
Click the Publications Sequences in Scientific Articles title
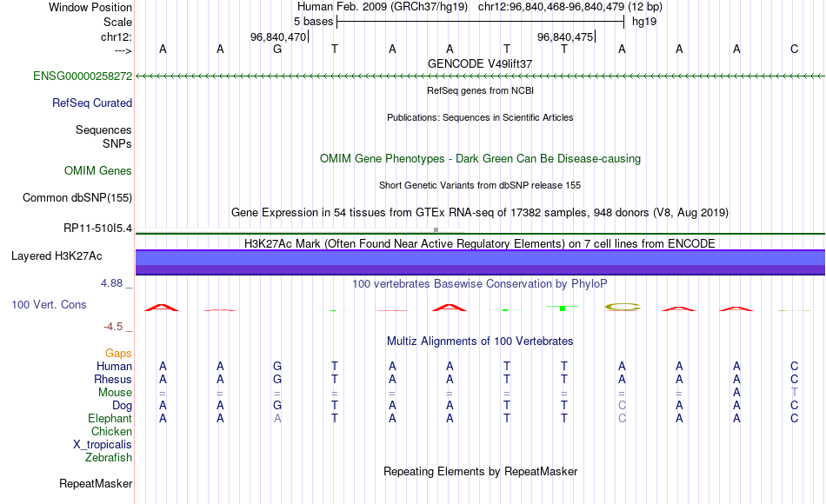480,117
